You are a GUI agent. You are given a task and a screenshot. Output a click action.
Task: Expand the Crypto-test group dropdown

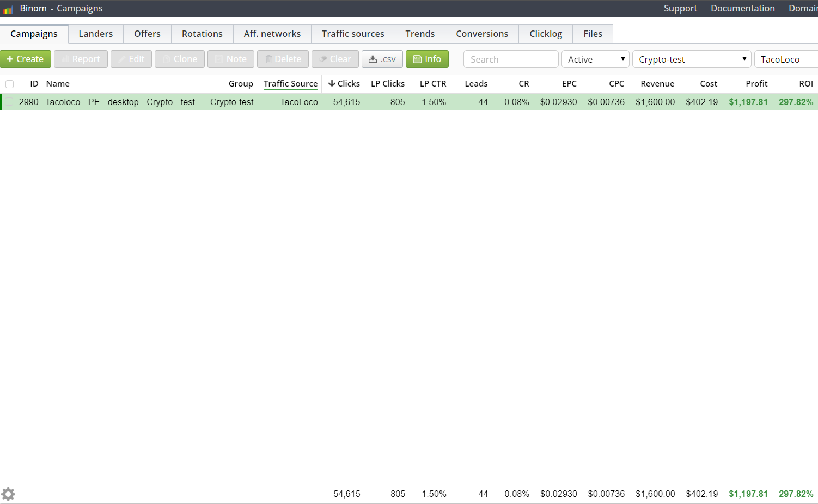pos(692,59)
